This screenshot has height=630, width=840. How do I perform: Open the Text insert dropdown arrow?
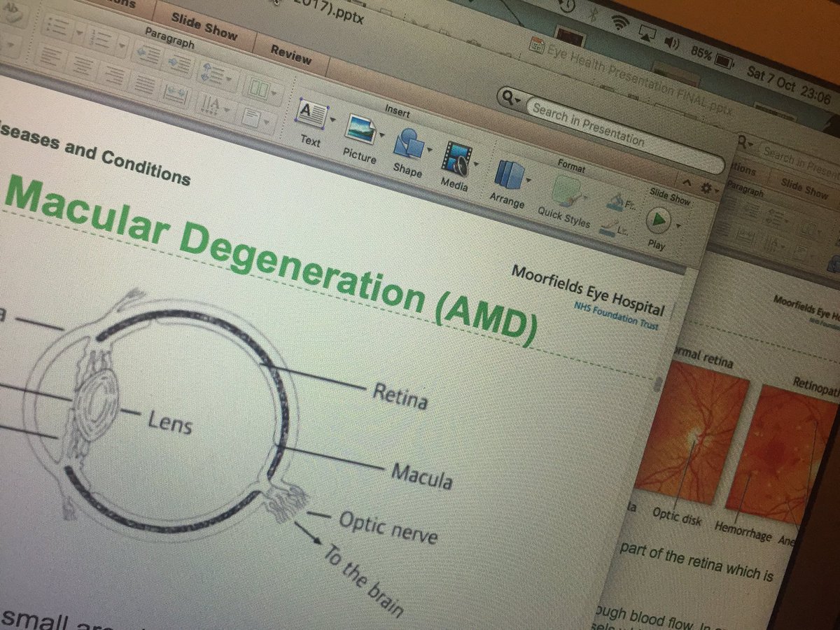[333, 120]
